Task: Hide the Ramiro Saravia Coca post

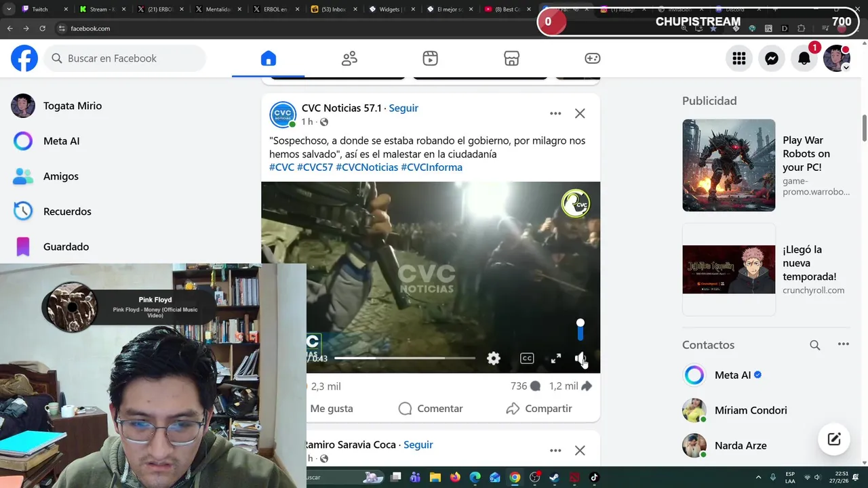Action: 580,450
